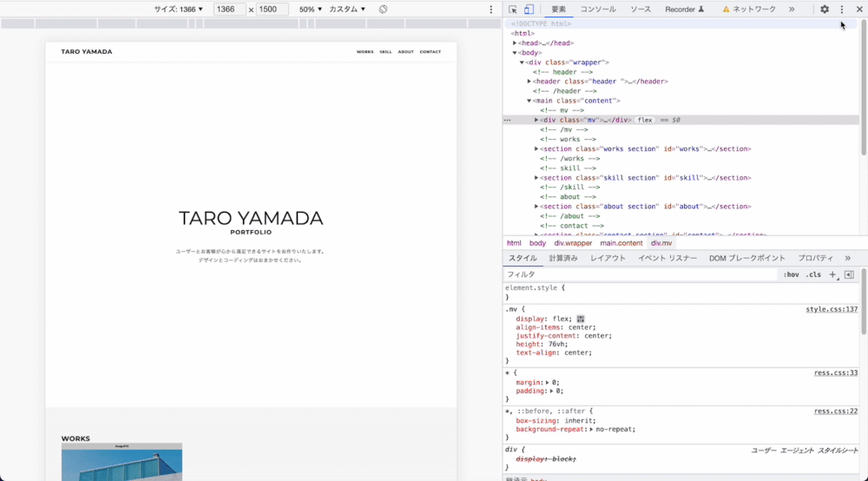Close the DevTools panel
The height and width of the screenshot is (481, 868).
pyautogui.click(x=859, y=10)
